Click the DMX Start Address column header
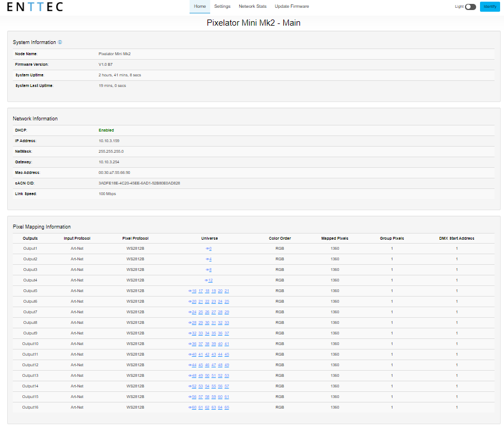The width and height of the screenshot is (504, 427). click(x=457, y=239)
